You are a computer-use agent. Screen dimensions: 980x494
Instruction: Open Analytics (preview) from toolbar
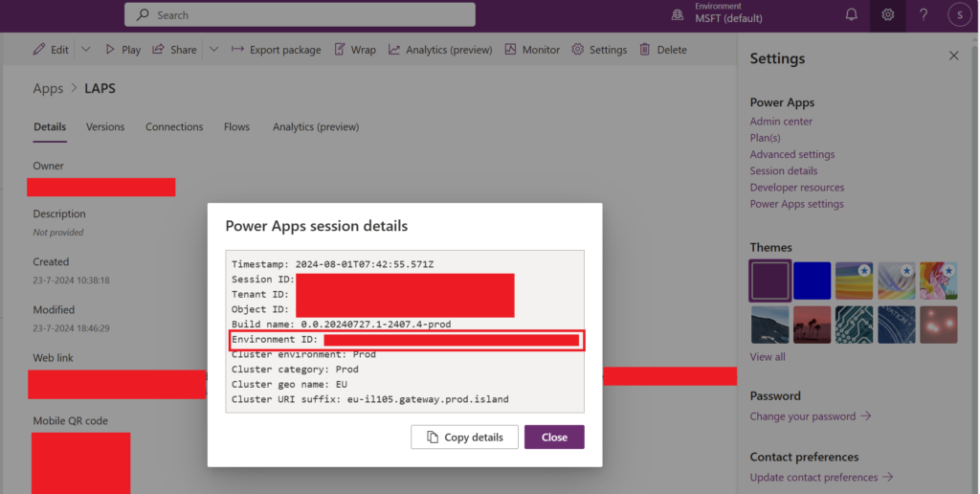[x=440, y=50]
